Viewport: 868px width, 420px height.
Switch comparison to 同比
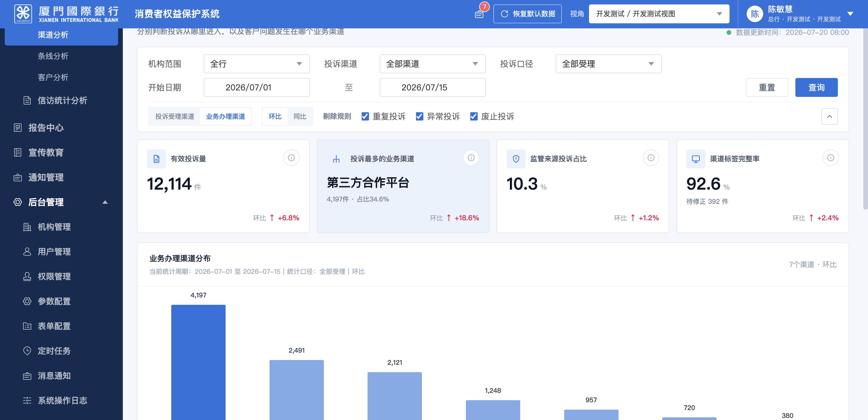coord(300,116)
